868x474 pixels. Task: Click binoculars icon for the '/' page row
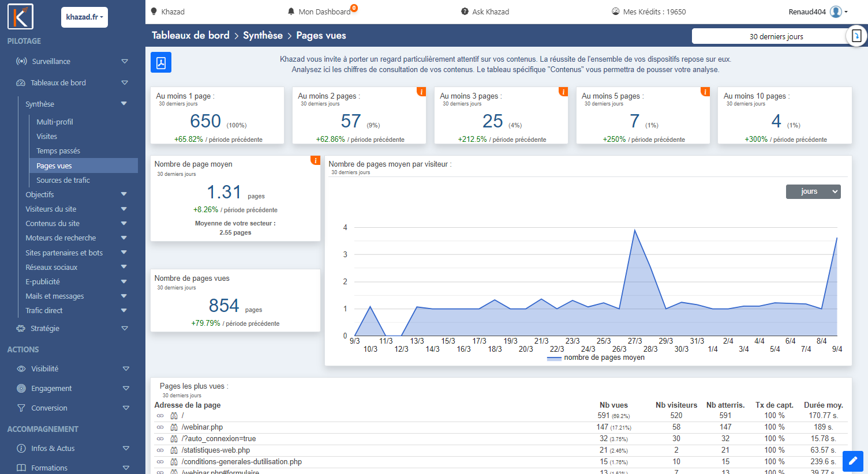click(x=174, y=416)
